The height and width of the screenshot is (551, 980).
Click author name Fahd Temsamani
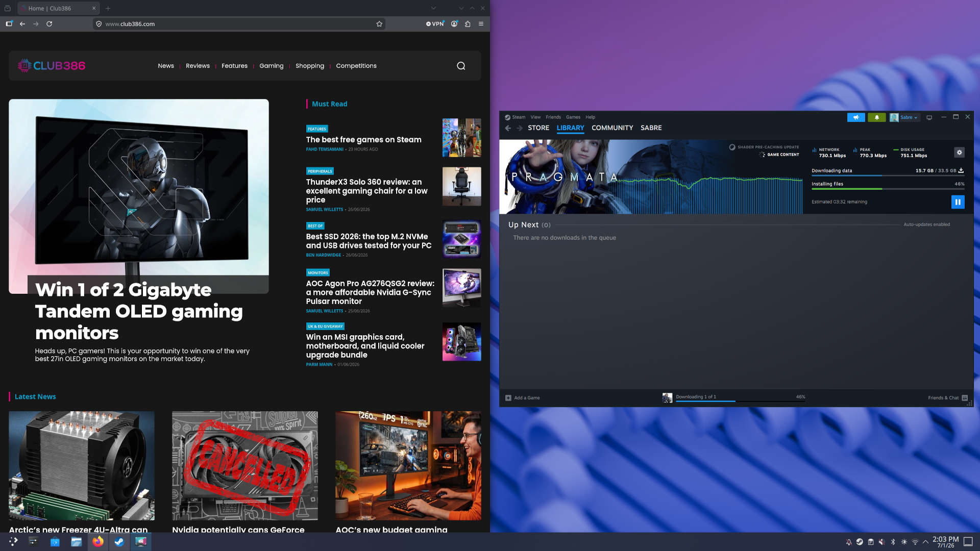point(325,149)
